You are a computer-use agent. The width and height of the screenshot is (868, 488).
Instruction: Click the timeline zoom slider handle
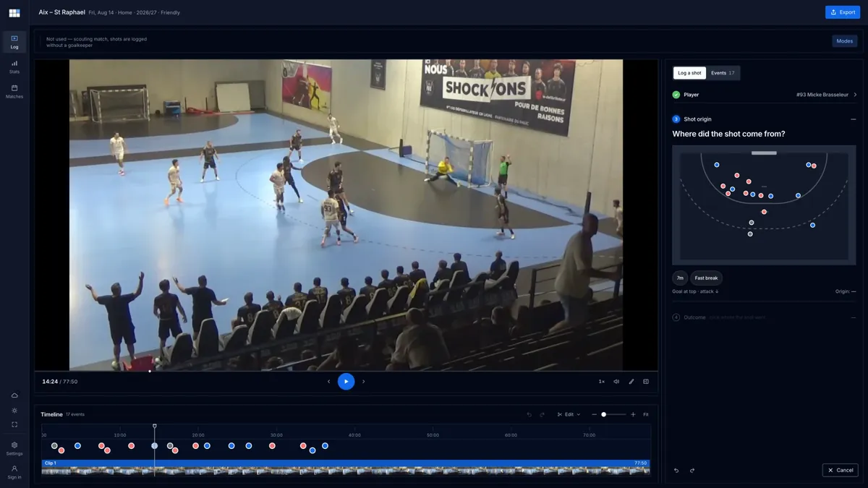[x=604, y=414]
